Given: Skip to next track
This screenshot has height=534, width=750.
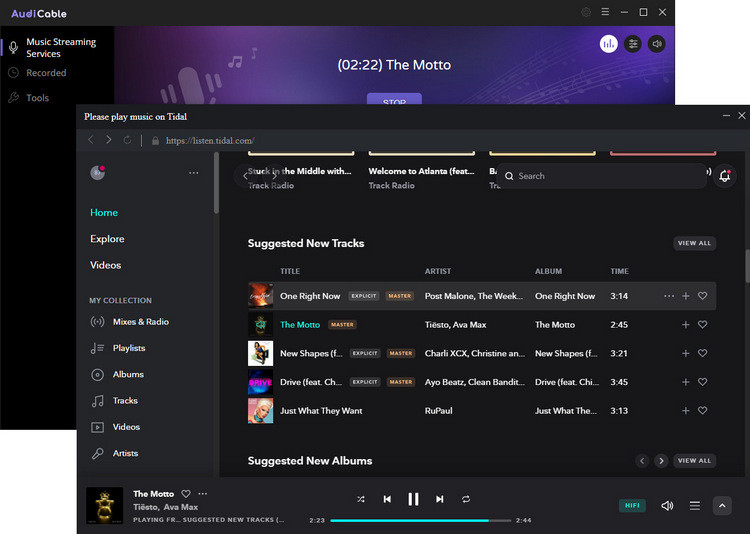Looking at the screenshot, I should pyautogui.click(x=440, y=499).
